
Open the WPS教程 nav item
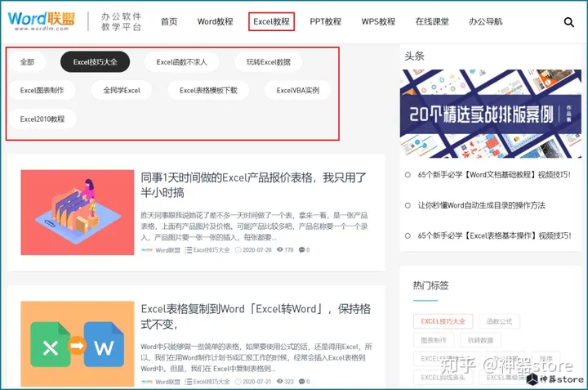coord(378,22)
